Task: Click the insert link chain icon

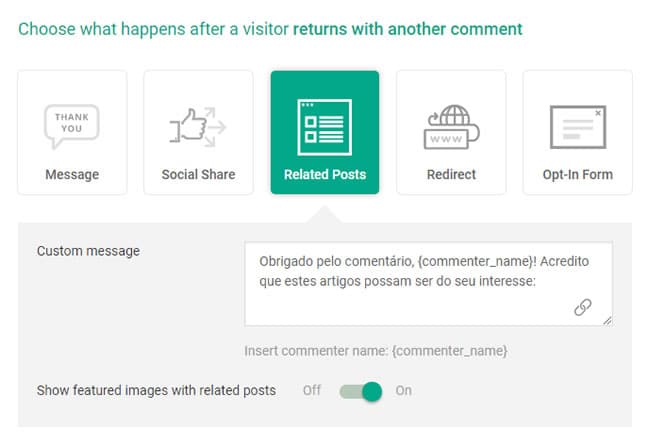Action: (x=583, y=307)
